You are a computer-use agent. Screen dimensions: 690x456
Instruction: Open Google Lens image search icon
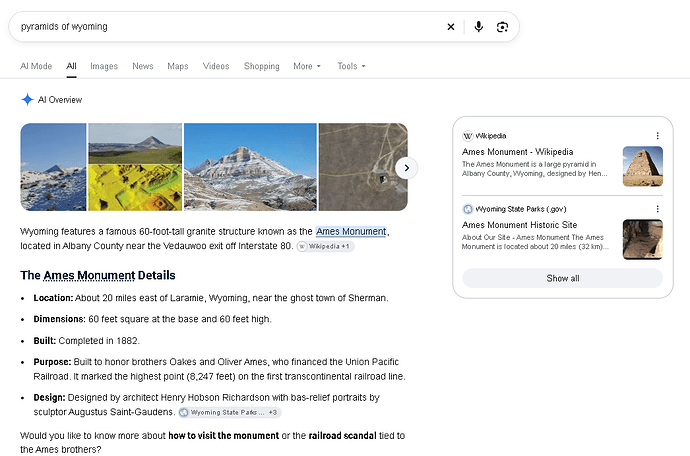pyautogui.click(x=502, y=27)
